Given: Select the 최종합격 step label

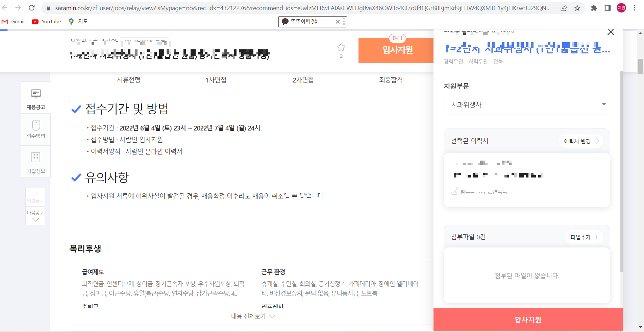Looking at the screenshot, I should (391, 80).
